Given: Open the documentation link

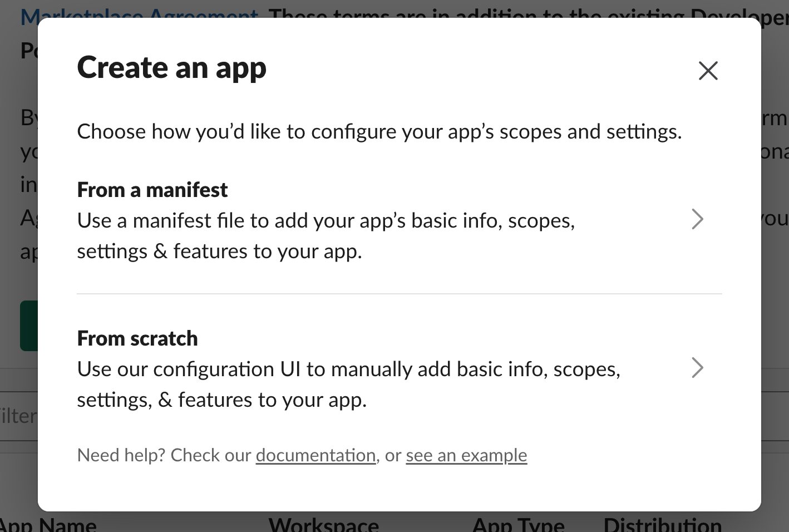Looking at the screenshot, I should [315, 455].
